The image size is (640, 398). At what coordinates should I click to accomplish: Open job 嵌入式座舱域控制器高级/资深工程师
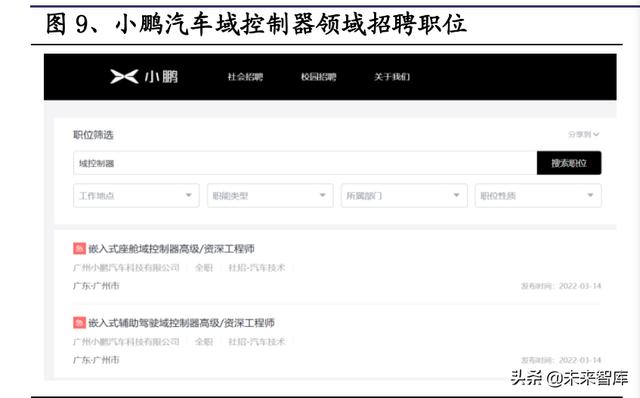pyautogui.click(x=171, y=249)
